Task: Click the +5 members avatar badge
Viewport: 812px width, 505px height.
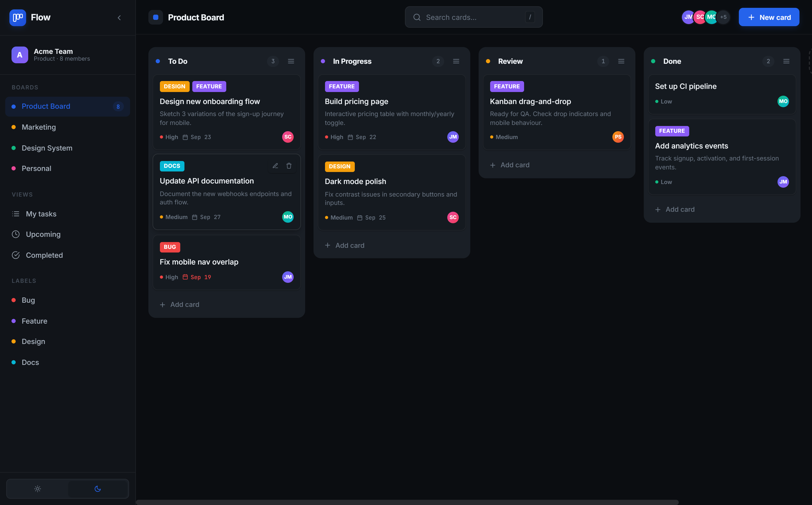Action: click(723, 17)
